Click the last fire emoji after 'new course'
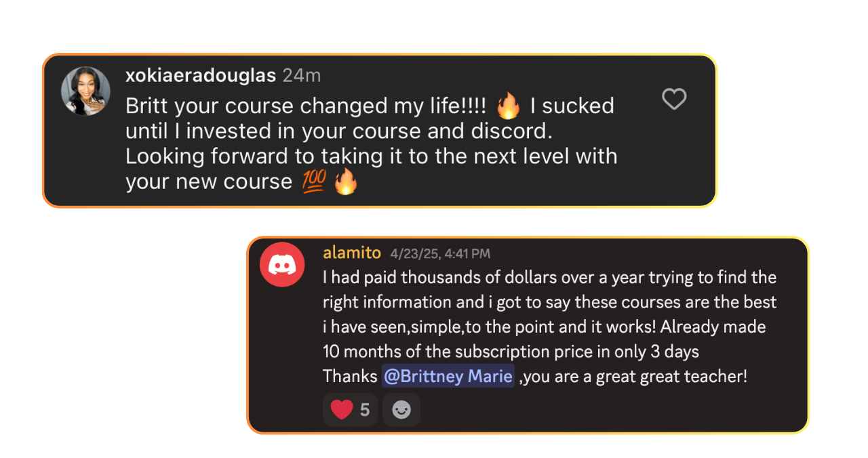The image size is (868, 458). click(x=346, y=182)
